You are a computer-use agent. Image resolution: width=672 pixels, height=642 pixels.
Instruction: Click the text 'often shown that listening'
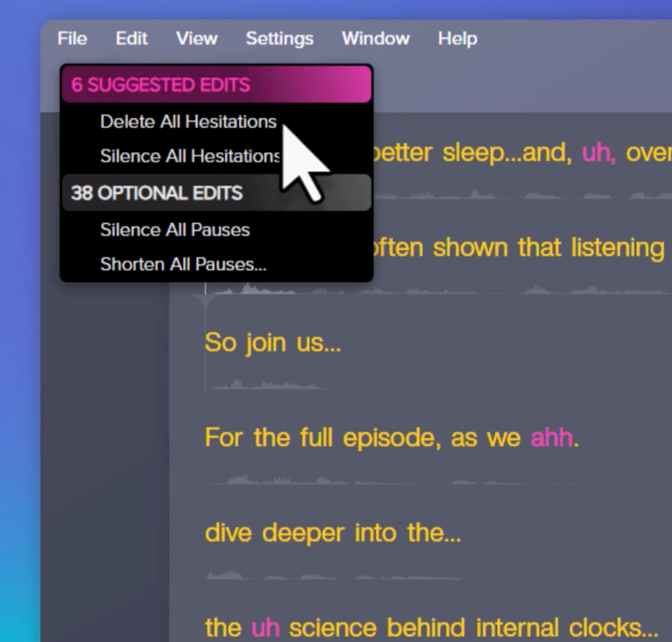[x=519, y=248]
